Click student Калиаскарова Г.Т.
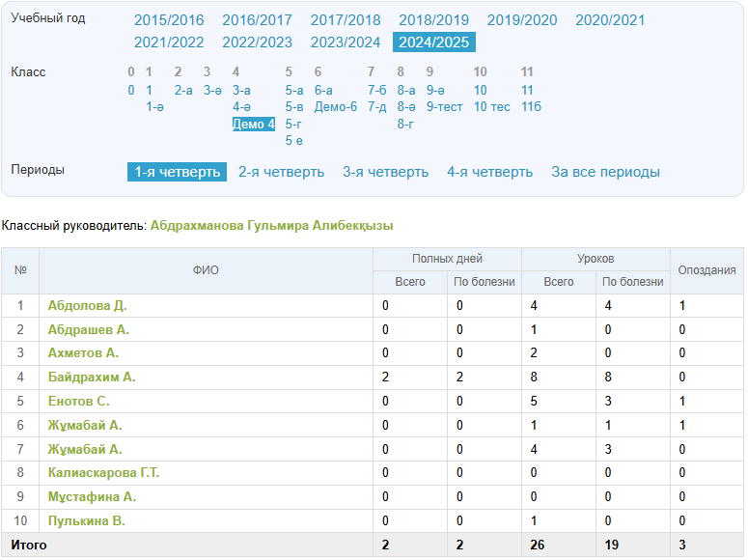Screen dimensions: 748x560 [103, 473]
